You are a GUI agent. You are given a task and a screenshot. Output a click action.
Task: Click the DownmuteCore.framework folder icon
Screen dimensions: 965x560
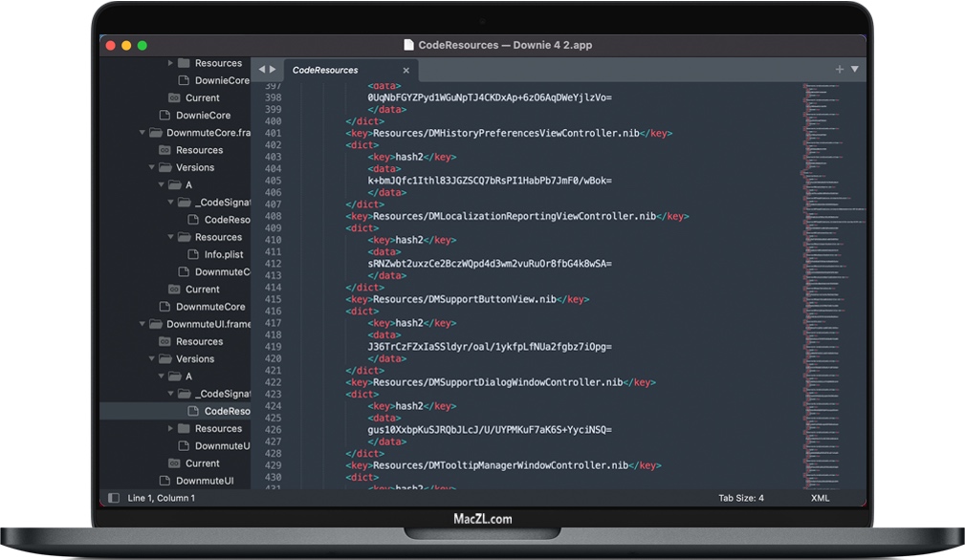point(156,133)
